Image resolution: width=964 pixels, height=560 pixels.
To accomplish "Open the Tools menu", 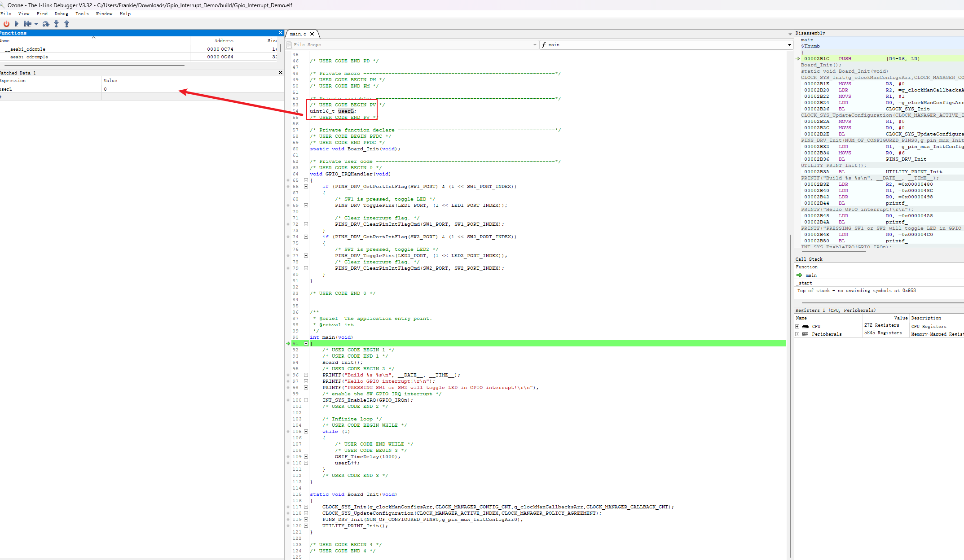I will pyautogui.click(x=82, y=14).
